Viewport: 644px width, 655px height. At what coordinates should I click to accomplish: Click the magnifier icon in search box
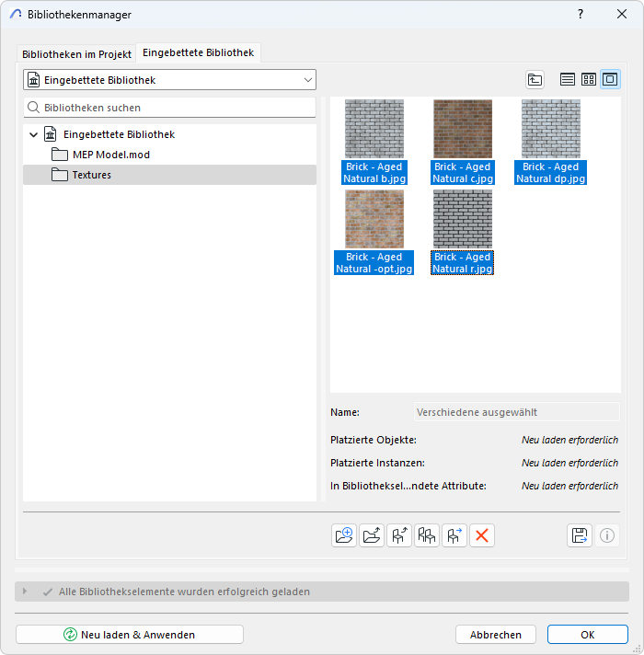(33, 108)
